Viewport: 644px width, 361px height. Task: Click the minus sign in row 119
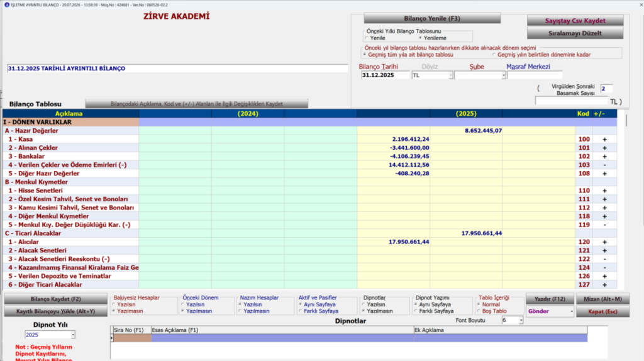[604, 225]
